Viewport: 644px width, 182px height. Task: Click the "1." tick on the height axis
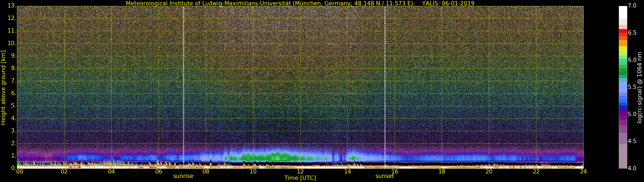[x=13, y=156]
